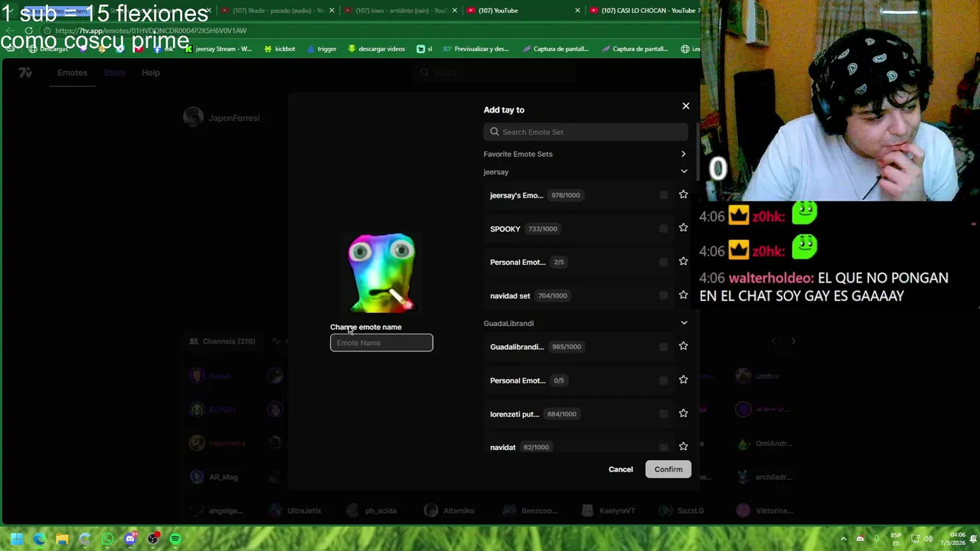This screenshot has width=980, height=551.
Task: Collapse the jeersay sets group
Action: click(684, 171)
